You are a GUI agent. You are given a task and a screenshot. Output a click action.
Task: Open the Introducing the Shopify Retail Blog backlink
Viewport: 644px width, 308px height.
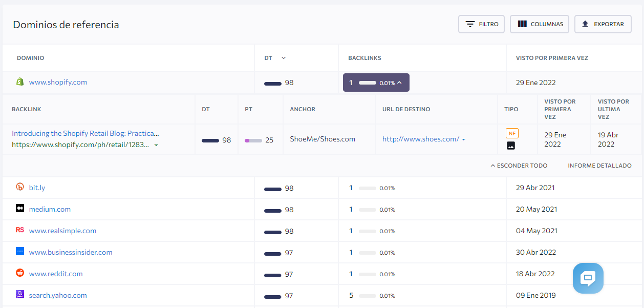pyautogui.click(x=85, y=133)
